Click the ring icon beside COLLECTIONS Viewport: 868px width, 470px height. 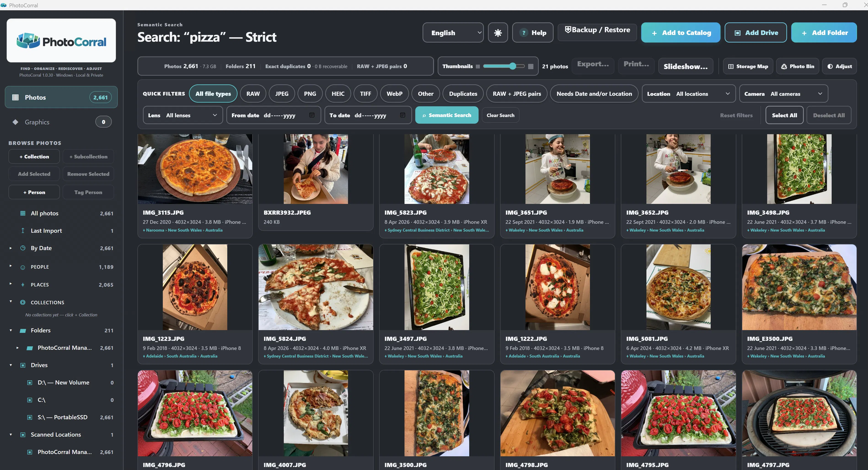point(23,302)
